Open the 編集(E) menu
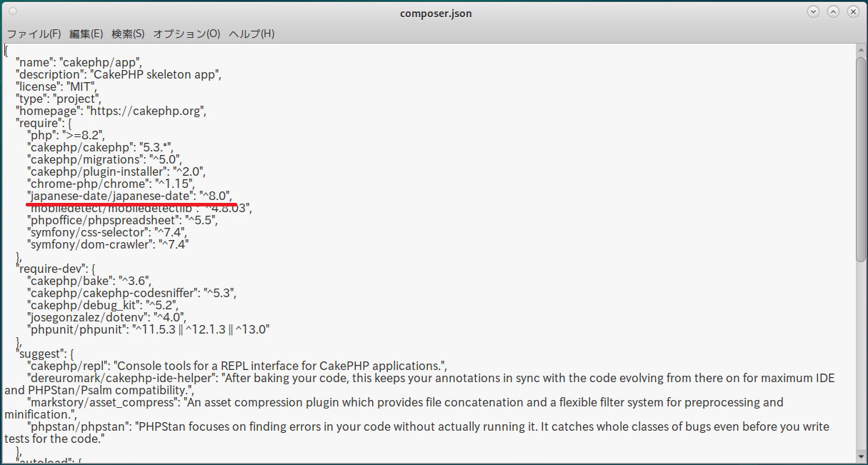 click(x=86, y=34)
